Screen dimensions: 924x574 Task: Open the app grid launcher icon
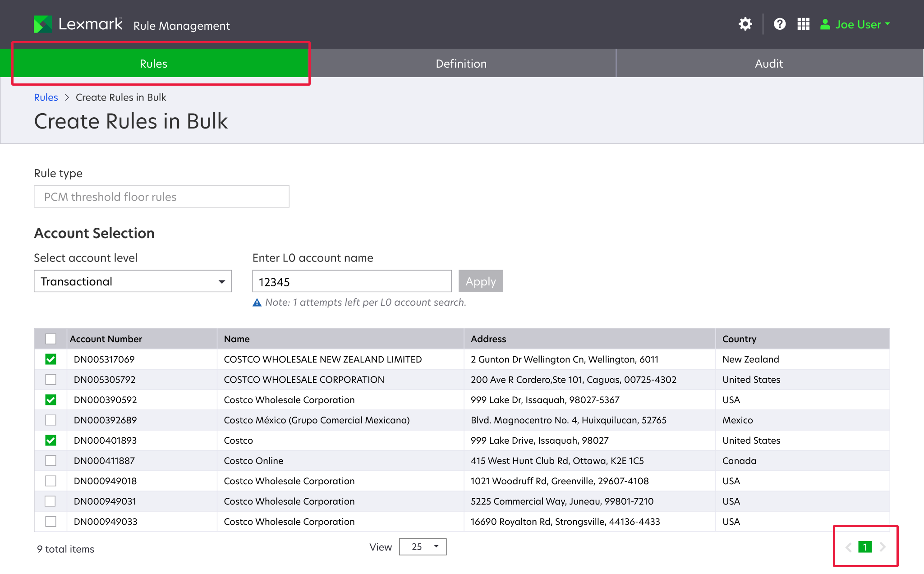(803, 24)
